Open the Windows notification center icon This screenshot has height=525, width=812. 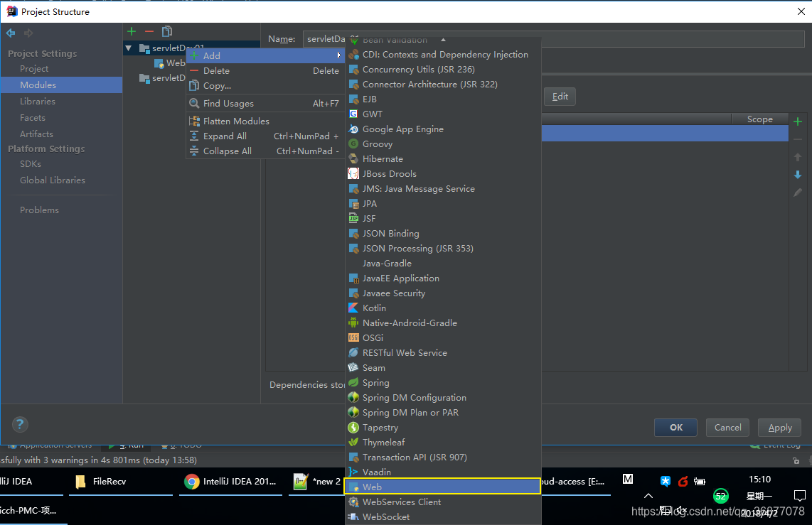(800, 496)
